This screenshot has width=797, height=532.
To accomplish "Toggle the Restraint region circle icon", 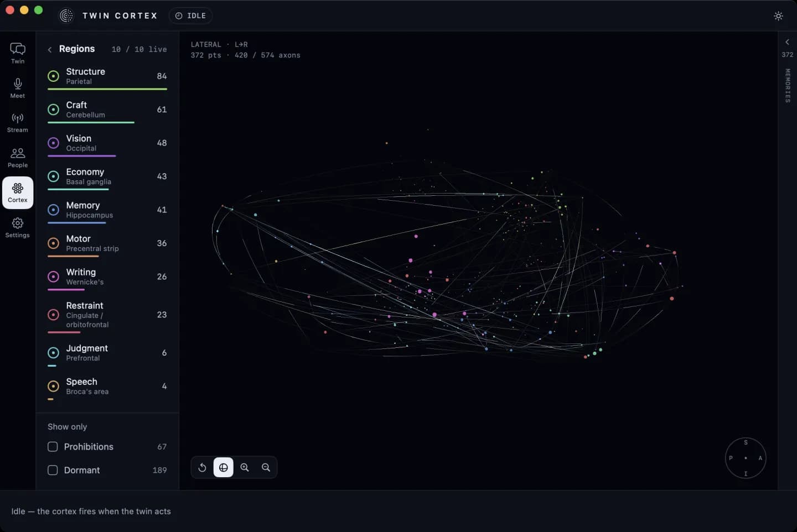I will coord(54,315).
